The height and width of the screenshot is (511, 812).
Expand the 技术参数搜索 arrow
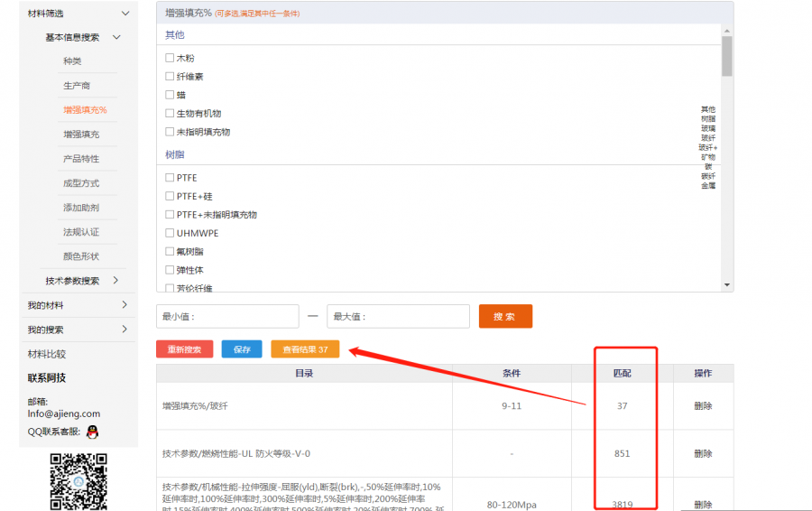click(115, 281)
